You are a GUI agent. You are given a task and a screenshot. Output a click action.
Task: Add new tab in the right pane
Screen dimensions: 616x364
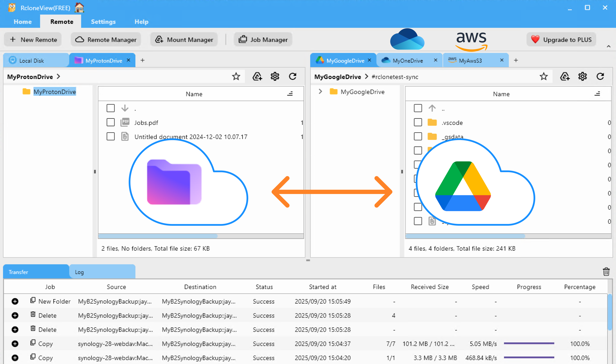516,60
